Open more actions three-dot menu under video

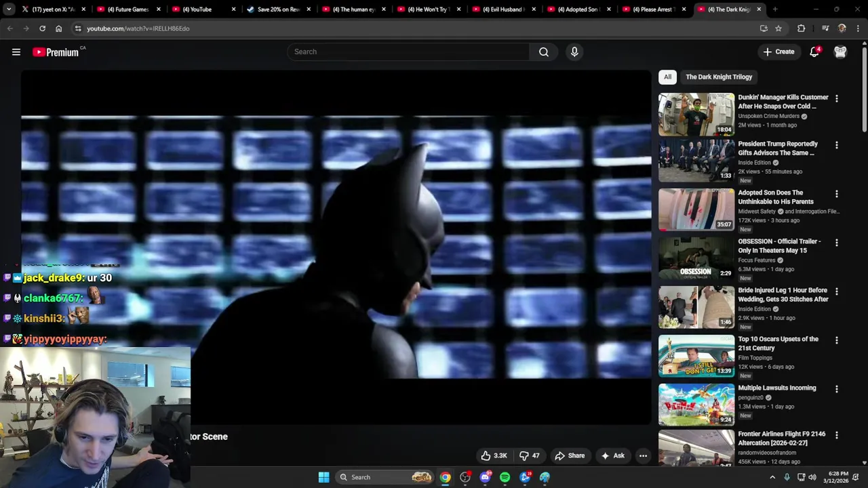(643, 455)
